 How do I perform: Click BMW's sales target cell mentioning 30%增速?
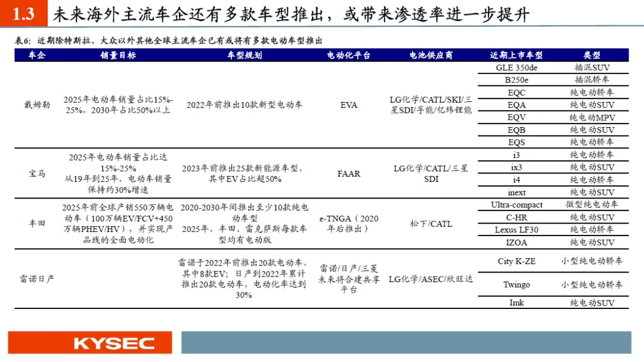(x=118, y=174)
